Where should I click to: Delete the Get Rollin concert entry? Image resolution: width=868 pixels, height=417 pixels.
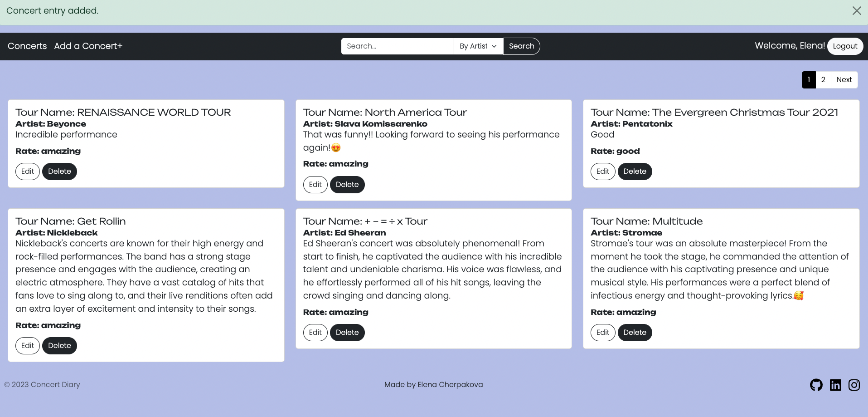(59, 346)
